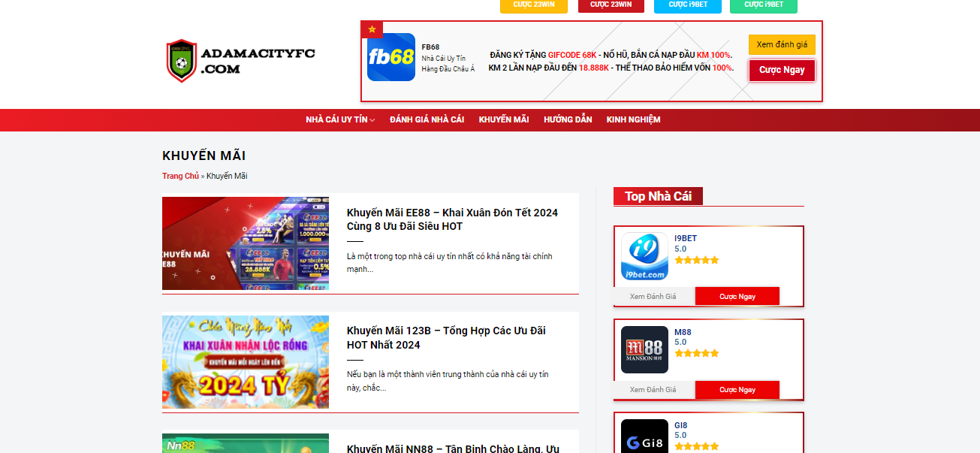
Task: Open Khuyến Mãi NN88 article title
Action: click(453, 448)
